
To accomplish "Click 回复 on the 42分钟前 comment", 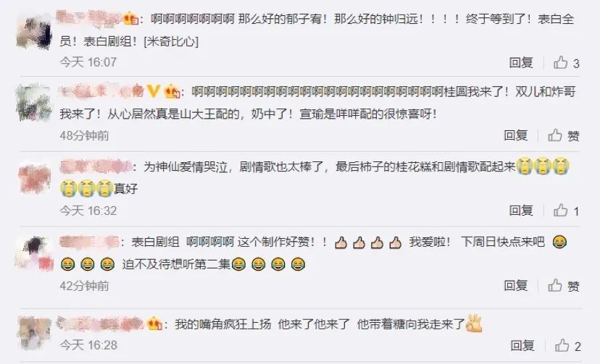I will (x=515, y=285).
